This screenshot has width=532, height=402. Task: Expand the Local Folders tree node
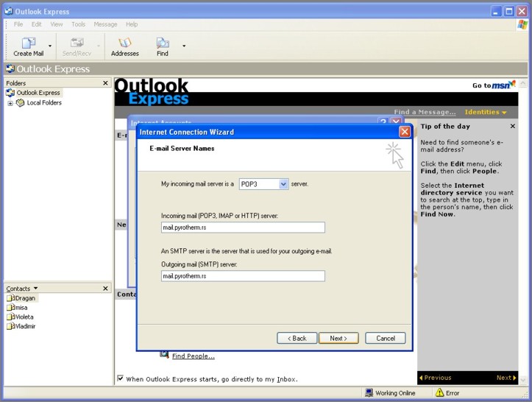(x=10, y=103)
